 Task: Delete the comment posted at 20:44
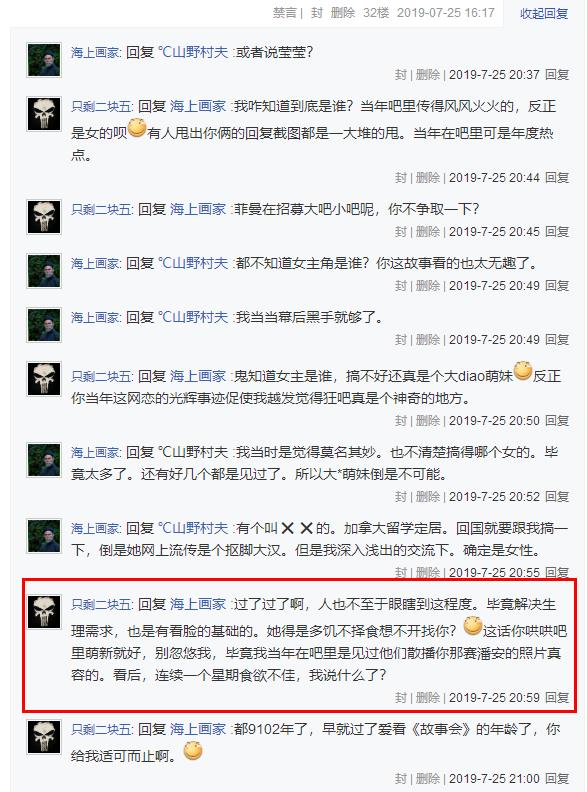428,178
